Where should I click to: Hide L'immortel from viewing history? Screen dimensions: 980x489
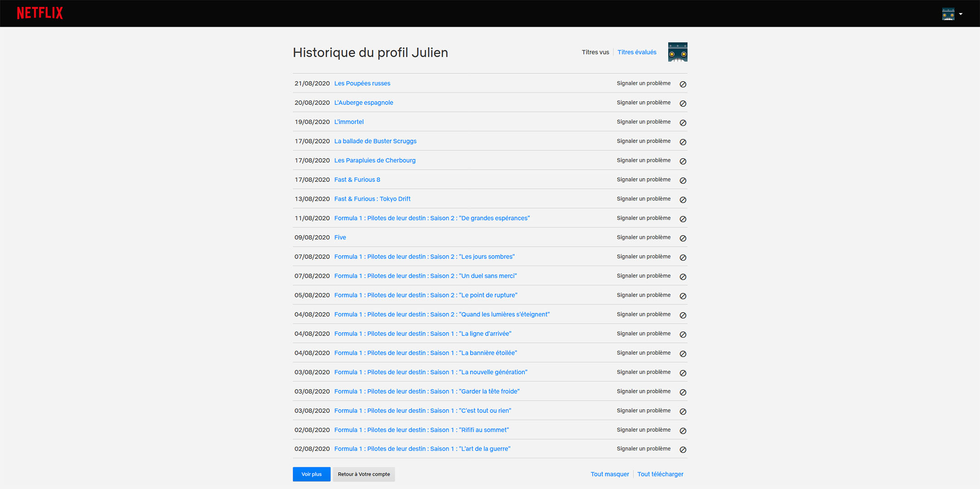coord(683,123)
